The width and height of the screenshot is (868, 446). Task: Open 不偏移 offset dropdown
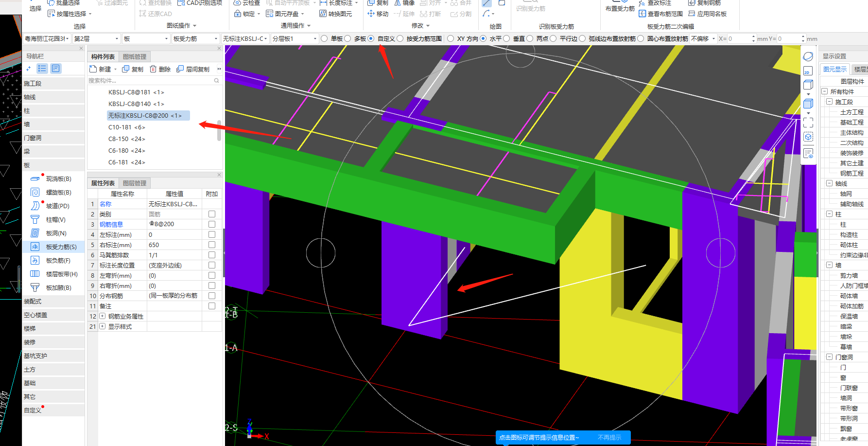[703, 38]
